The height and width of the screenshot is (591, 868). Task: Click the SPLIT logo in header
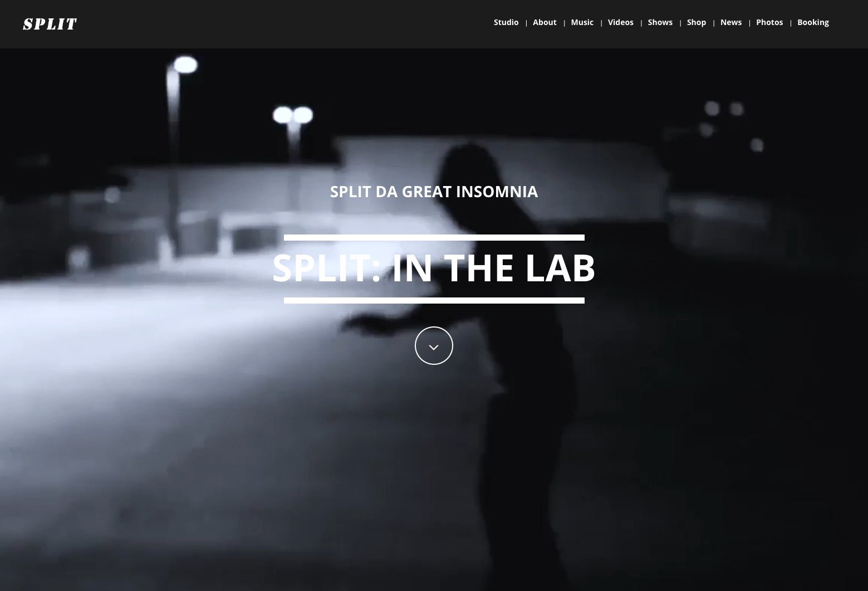(50, 24)
